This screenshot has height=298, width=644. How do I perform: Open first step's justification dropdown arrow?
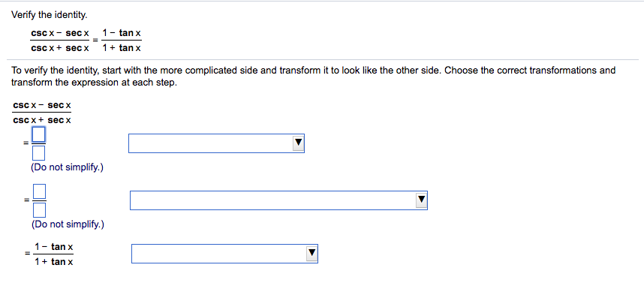298,143
